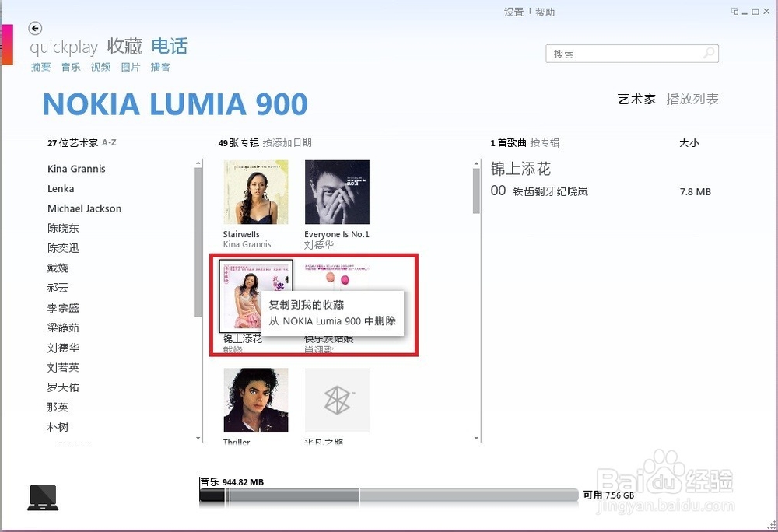
Task: Click the back arrow button
Action: pos(35,28)
